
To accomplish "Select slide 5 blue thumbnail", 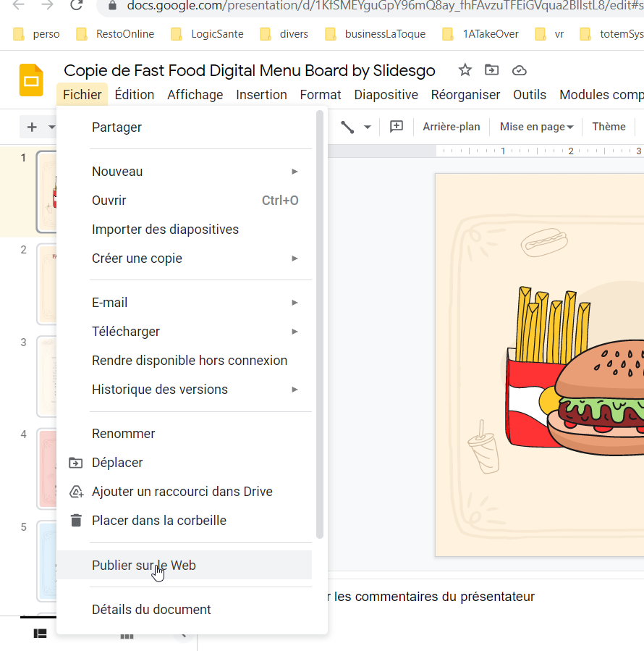I will [46, 561].
